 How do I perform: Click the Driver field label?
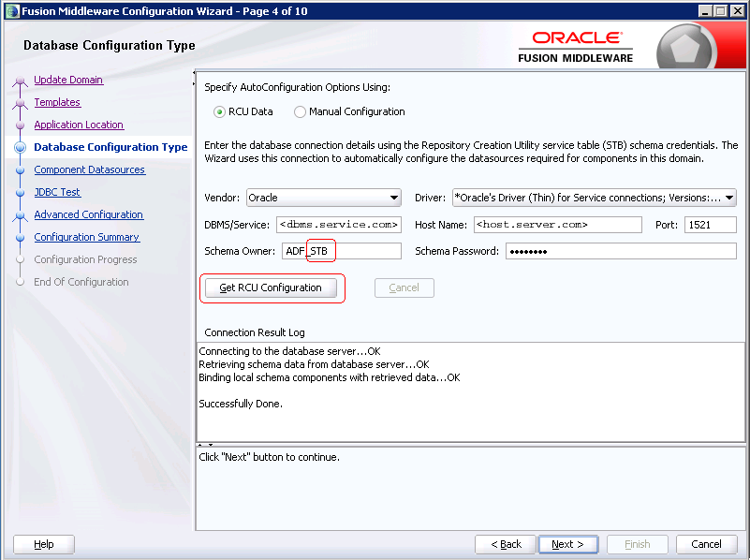(430, 198)
